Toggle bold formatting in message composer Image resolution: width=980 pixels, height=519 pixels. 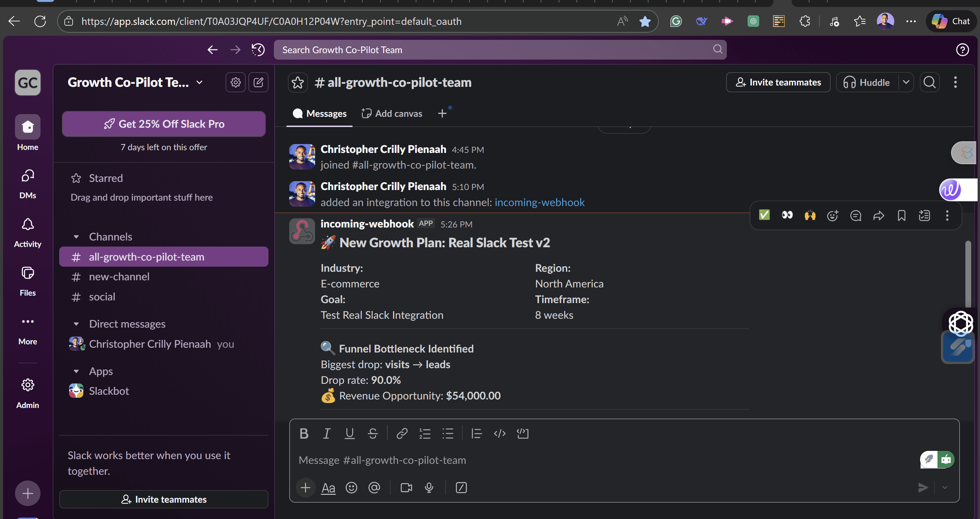coord(304,433)
